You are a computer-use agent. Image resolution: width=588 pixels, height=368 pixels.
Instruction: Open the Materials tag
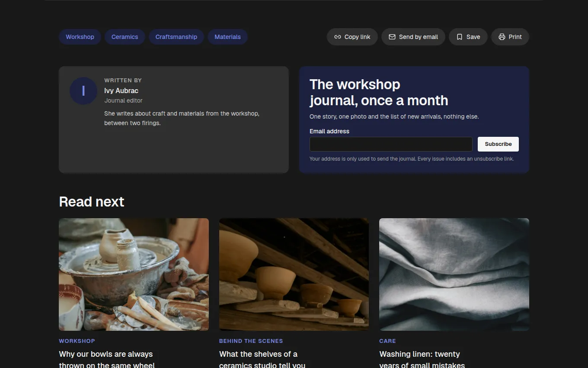click(227, 37)
